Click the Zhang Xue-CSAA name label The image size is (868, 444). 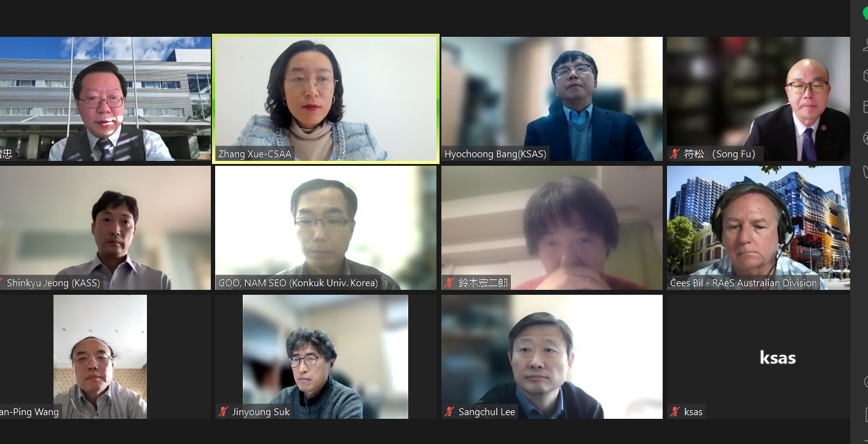254,154
